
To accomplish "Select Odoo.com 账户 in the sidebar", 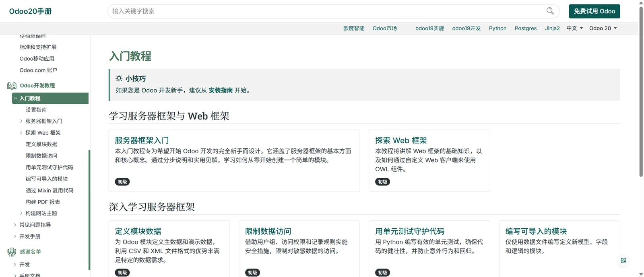I will tap(38, 70).
